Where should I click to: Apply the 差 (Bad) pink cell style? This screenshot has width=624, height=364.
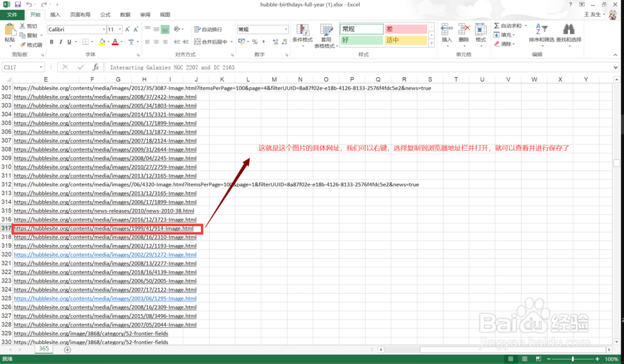(x=406, y=29)
